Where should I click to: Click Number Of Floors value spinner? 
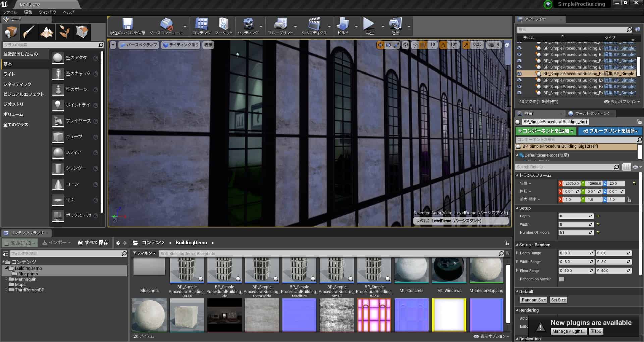point(576,232)
